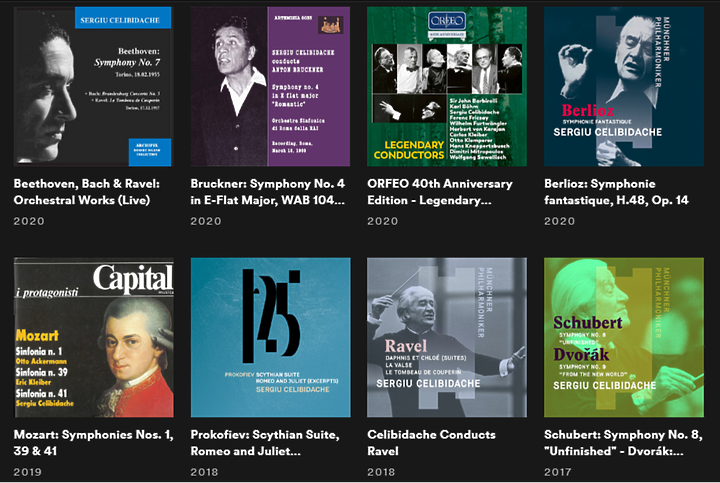The height and width of the screenshot is (483, 720).
Task: Click title Prokofiev: Scythian Suite, Romeo and Juliet
Action: [x=265, y=443]
